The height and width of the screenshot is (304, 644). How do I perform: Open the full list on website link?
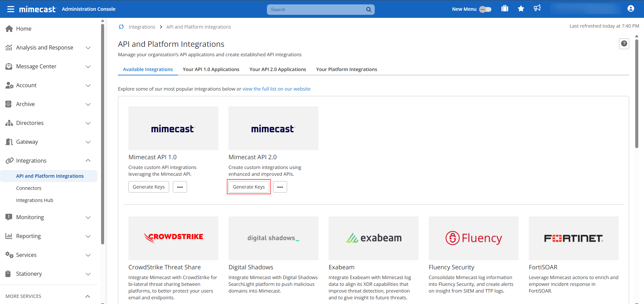click(x=276, y=89)
